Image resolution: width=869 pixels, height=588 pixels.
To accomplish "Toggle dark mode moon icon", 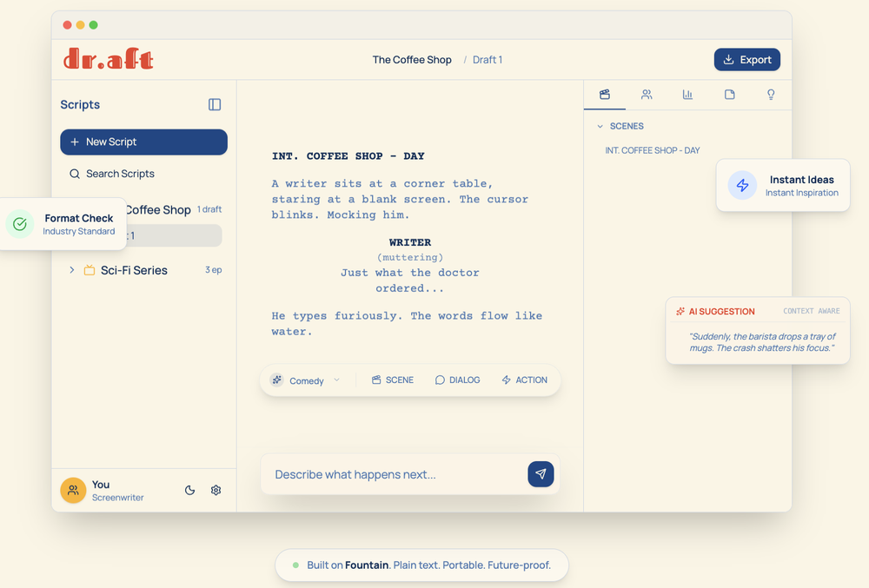I will coord(189,490).
